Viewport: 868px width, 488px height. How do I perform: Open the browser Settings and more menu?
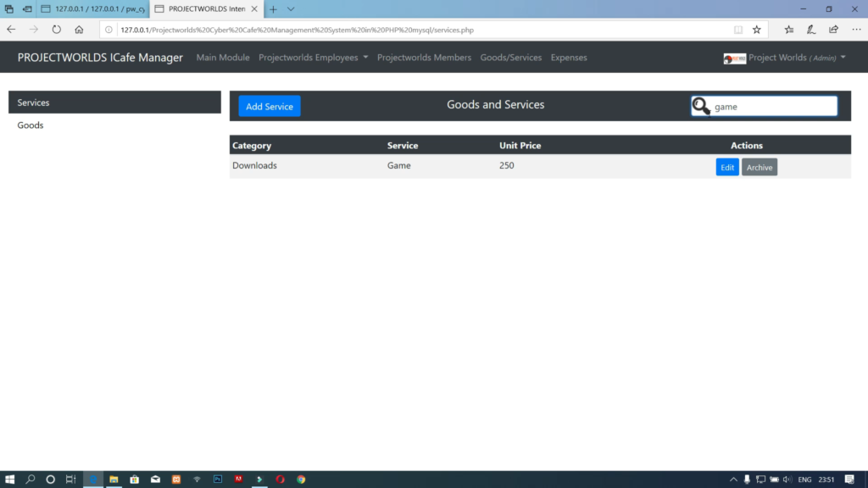(x=856, y=28)
